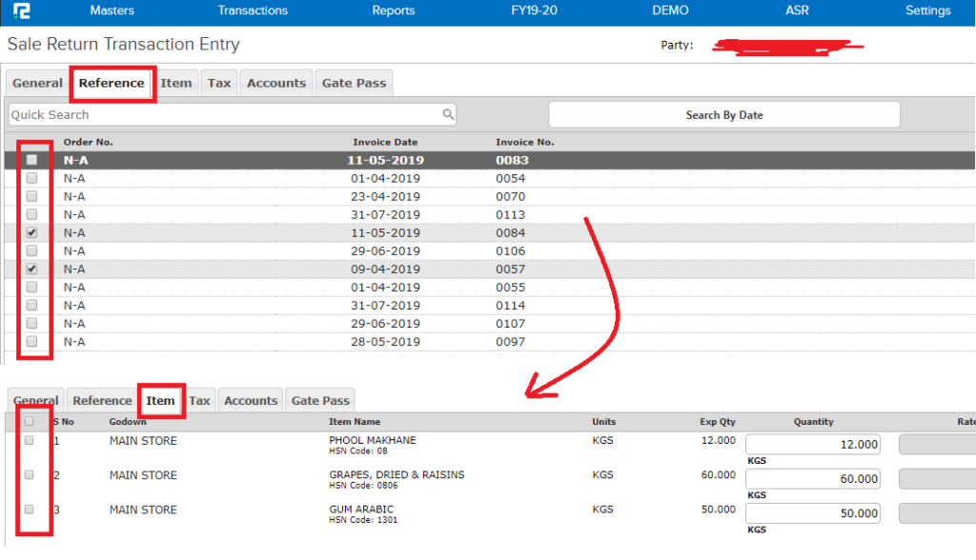
Task: Switch to the Tax tab
Action: point(218,83)
